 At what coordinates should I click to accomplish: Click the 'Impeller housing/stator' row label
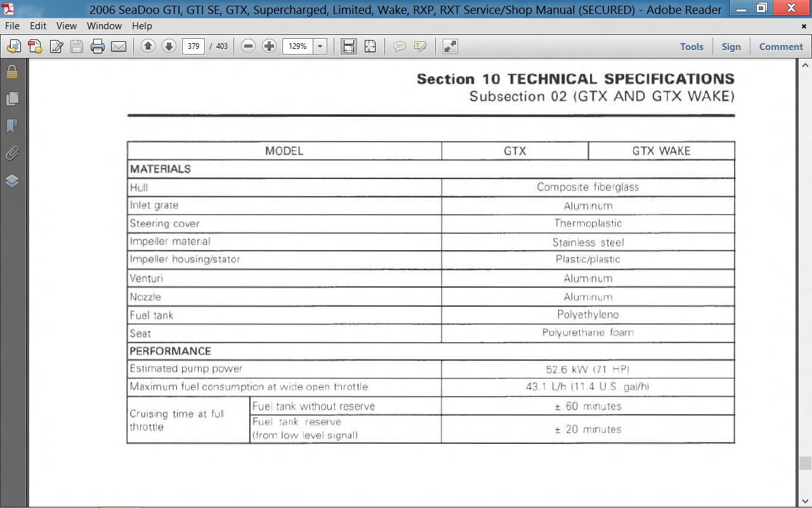(185, 260)
